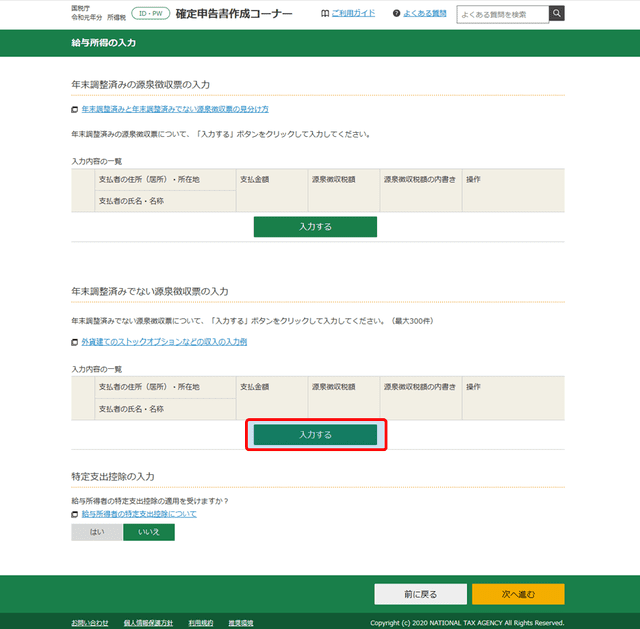Click 源泉徴収税額 header in second table
Viewport: 640px width, 629px height.
[333, 387]
